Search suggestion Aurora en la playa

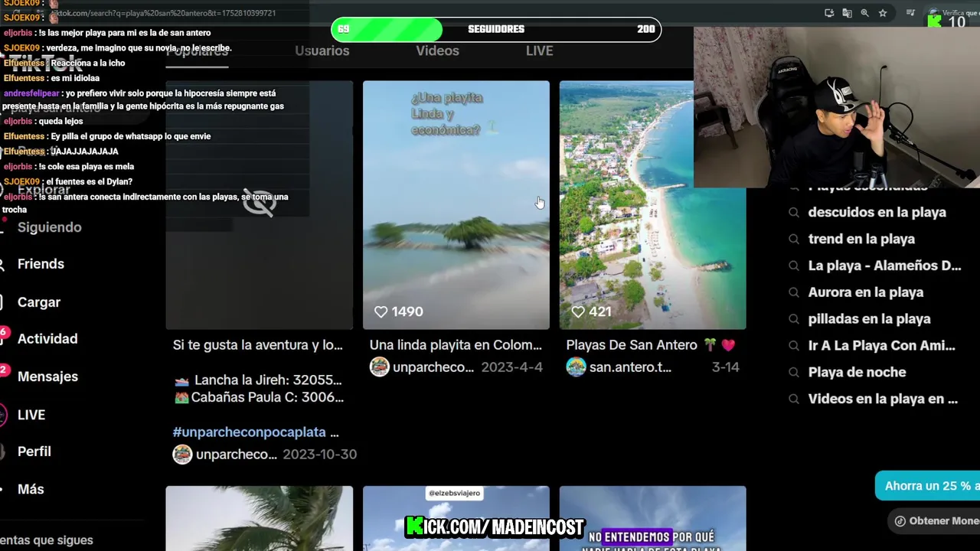tap(866, 292)
